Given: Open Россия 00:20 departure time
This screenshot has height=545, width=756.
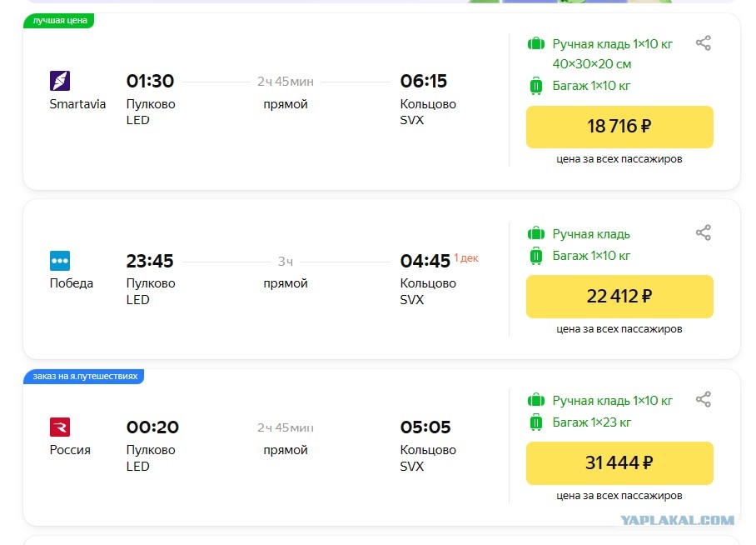Looking at the screenshot, I should click(152, 427).
